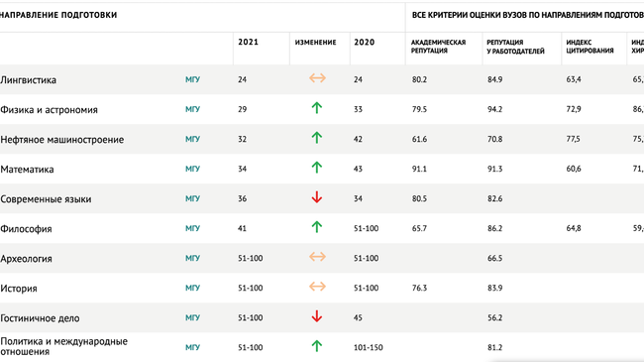
Task: Open МГУ link next to Гостиничное дело
Action: tap(192, 317)
